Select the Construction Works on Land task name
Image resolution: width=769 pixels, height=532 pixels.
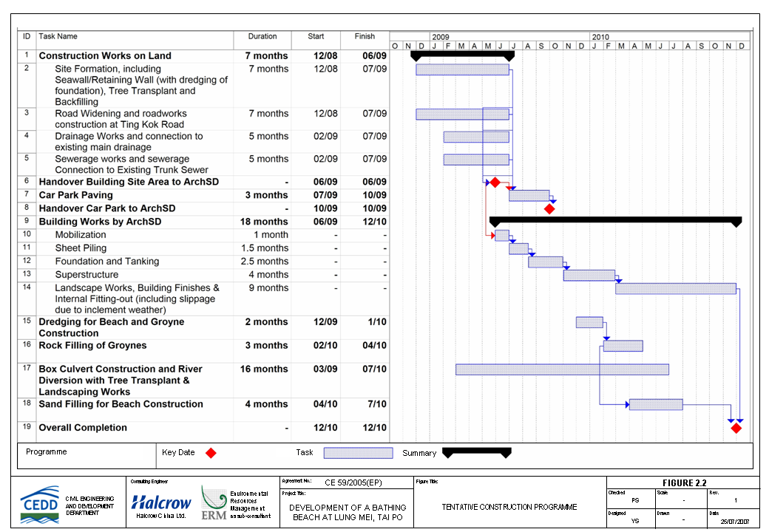(105, 56)
